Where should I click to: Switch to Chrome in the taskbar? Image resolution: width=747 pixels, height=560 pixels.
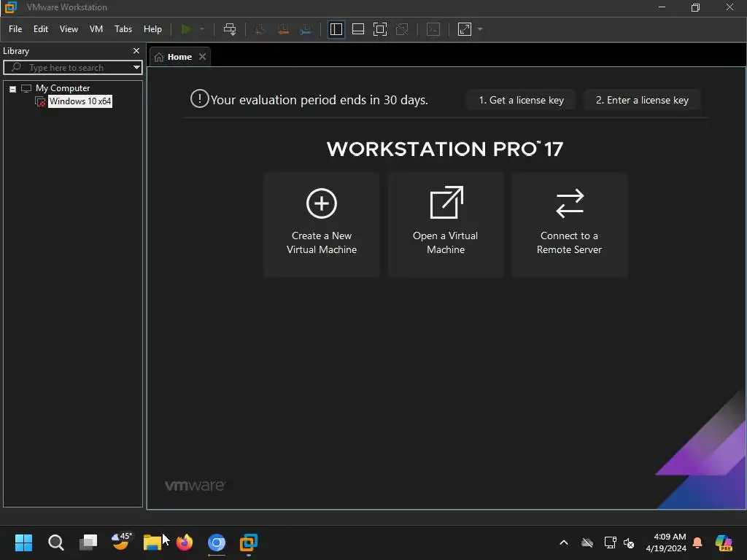click(x=216, y=542)
